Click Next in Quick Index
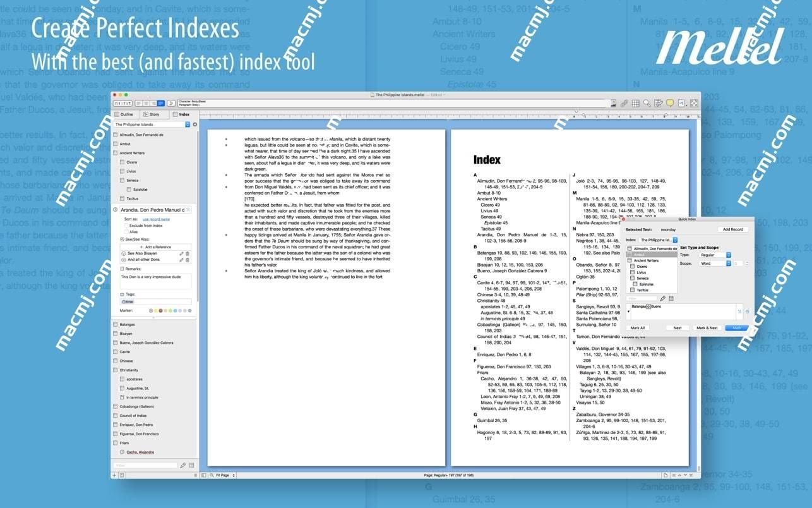The width and height of the screenshot is (812, 508). pyautogui.click(x=678, y=328)
